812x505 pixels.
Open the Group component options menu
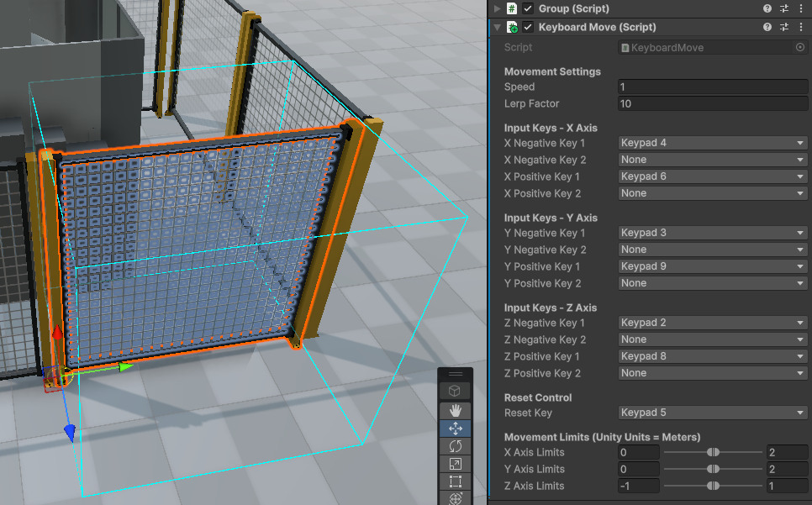pyautogui.click(x=801, y=8)
